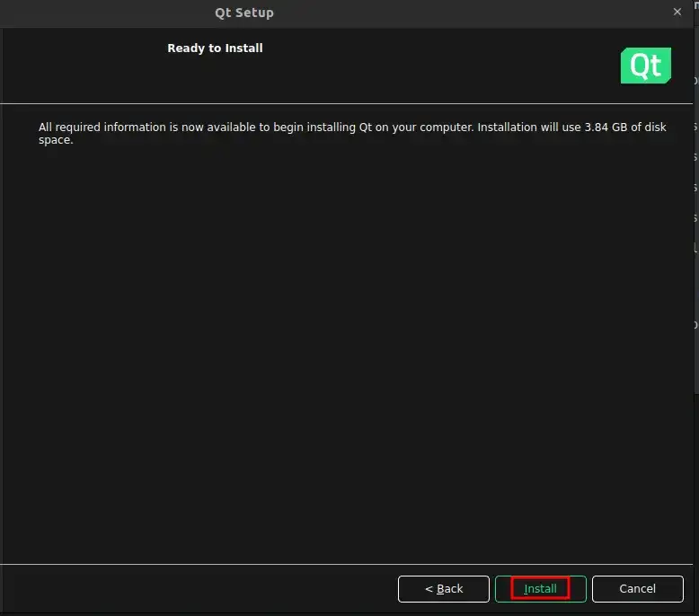699x616 pixels.
Task: Click the 'Ready to Install' heading
Action: coord(215,48)
